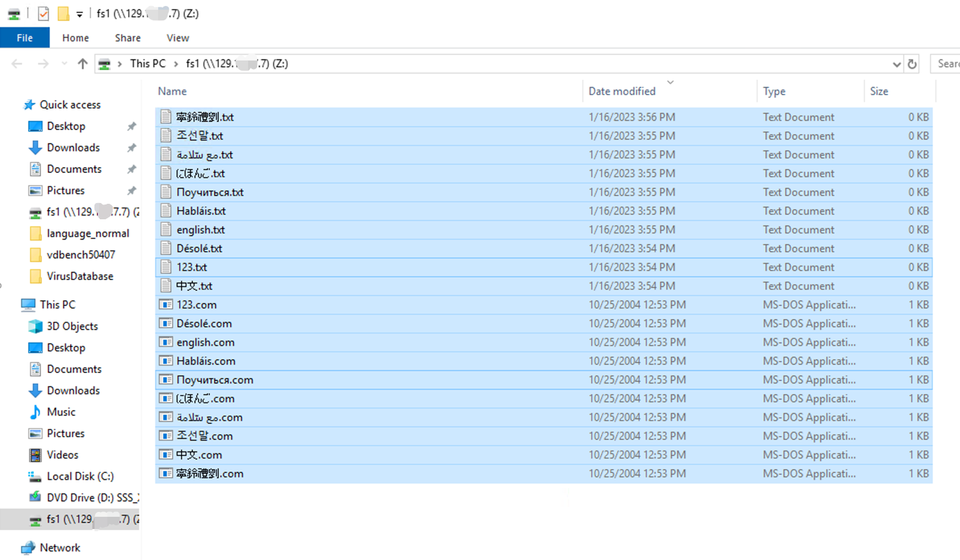
Task: Click the Désolé.com application icon
Action: click(166, 323)
